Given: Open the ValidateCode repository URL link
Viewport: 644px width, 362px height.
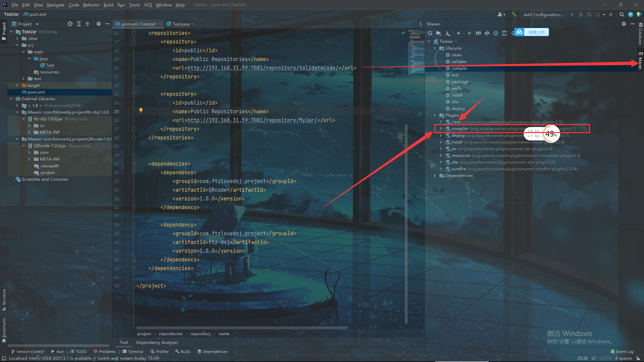Looking at the screenshot, I should 263,68.
